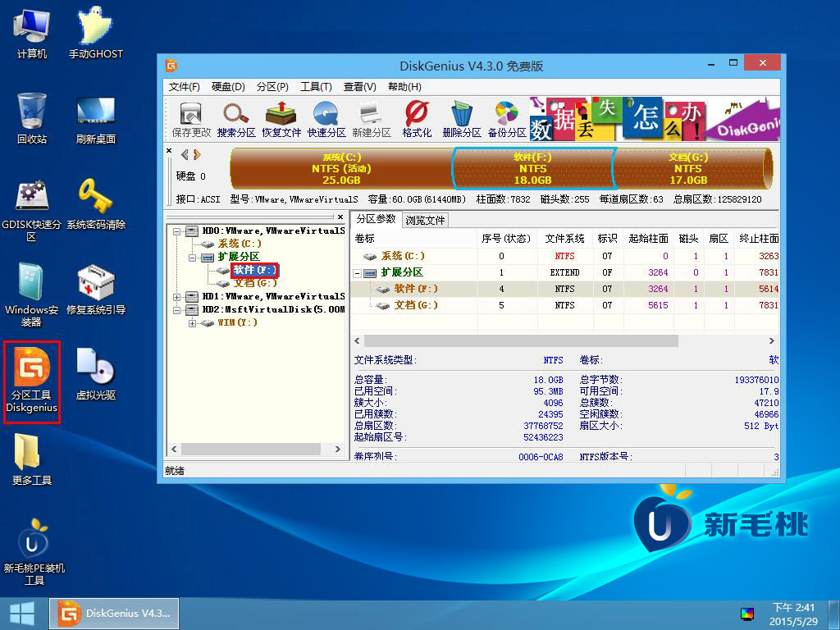Open the 文件(F) menu

click(185, 87)
